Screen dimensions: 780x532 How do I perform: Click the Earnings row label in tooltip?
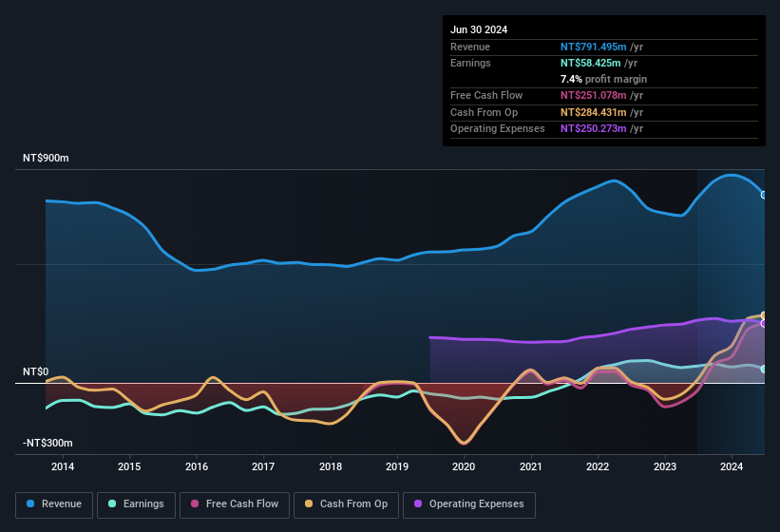tap(470, 63)
